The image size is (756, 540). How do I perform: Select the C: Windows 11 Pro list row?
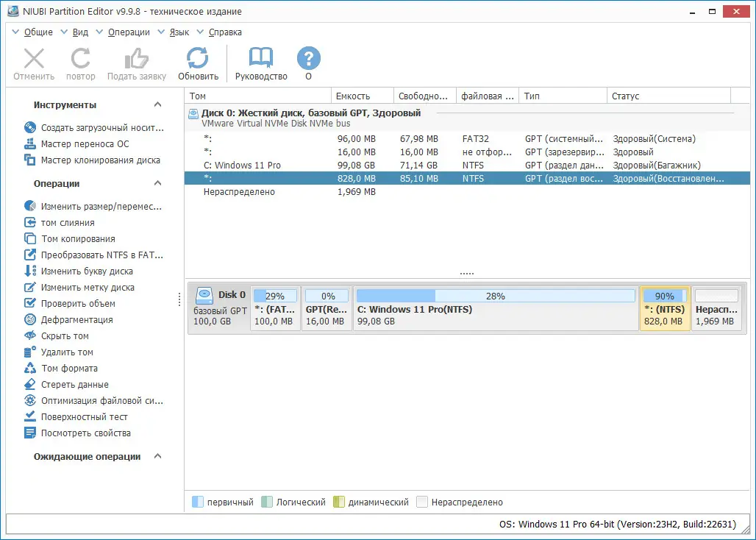click(x=467, y=166)
